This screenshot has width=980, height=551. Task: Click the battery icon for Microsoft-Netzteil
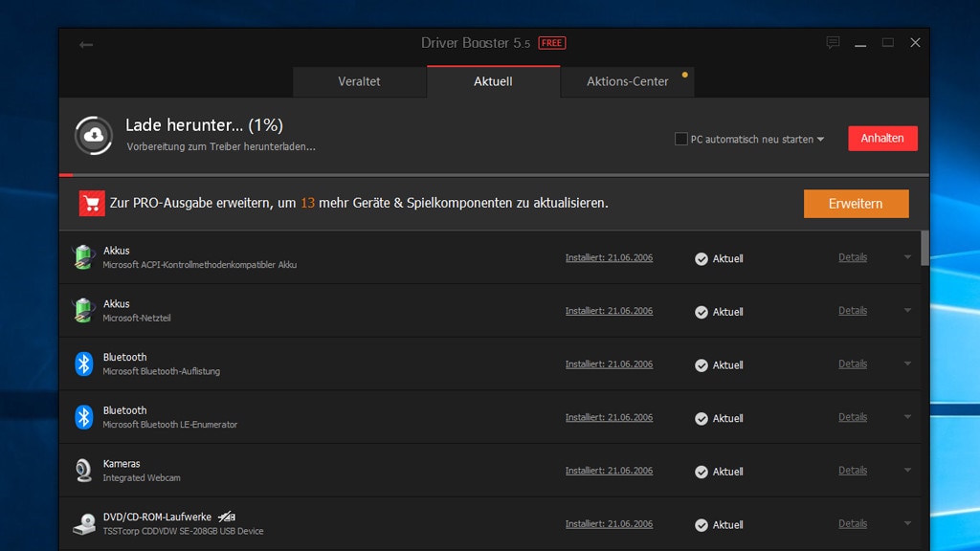[x=83, y=311]
